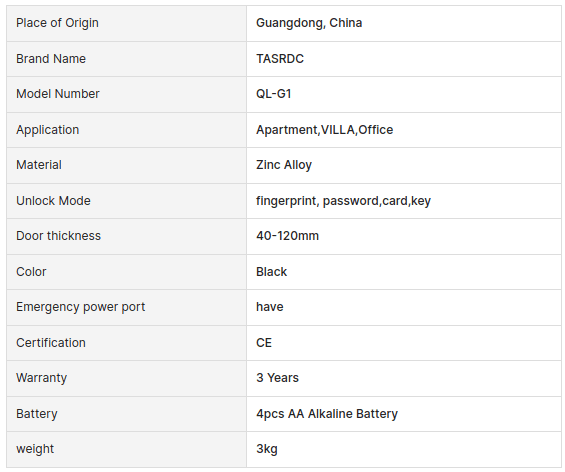Select the Zinc Alloy value
Screen dimensions: 565x472
tap(284, 165)
